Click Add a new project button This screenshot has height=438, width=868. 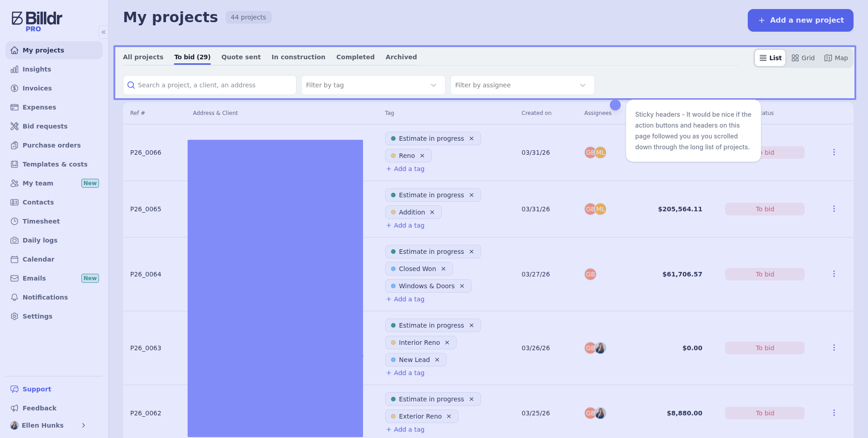[800, 20]
